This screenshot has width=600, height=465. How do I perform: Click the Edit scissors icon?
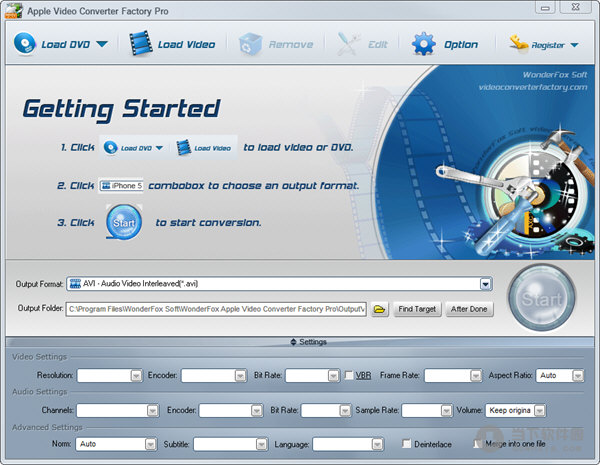click(349, 44)
